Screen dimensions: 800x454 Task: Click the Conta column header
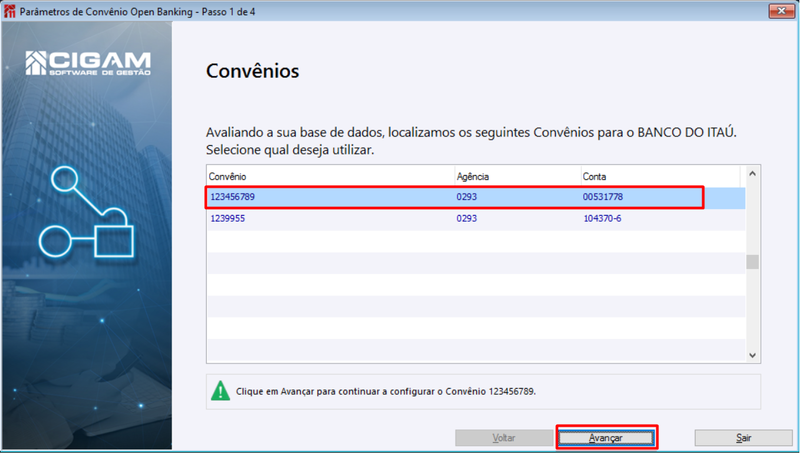(660, 176)
